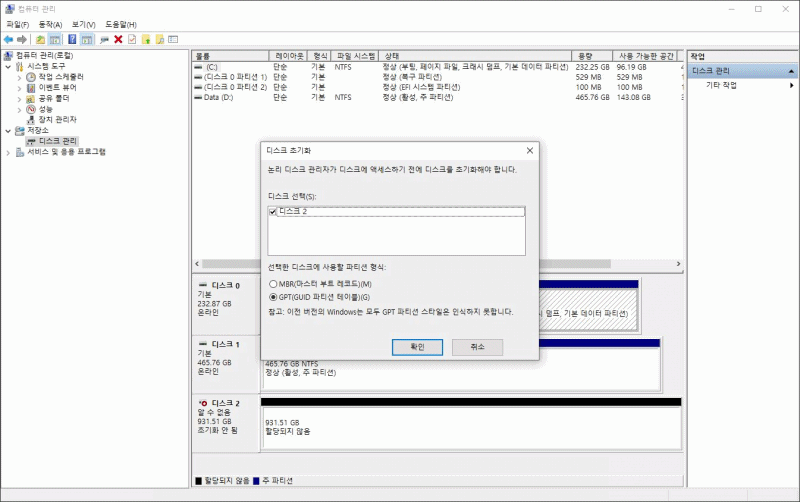Click the 디스크 0 label in disk map

(x=225, y=285)
